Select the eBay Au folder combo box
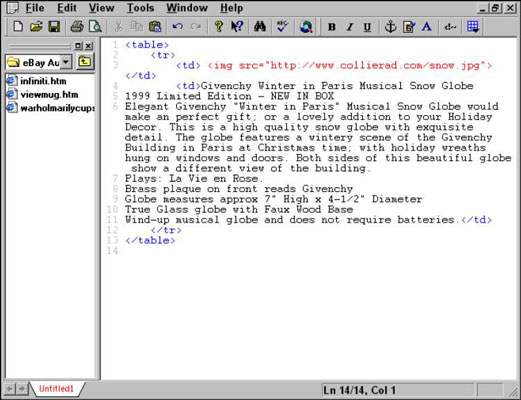 (39, 62)
